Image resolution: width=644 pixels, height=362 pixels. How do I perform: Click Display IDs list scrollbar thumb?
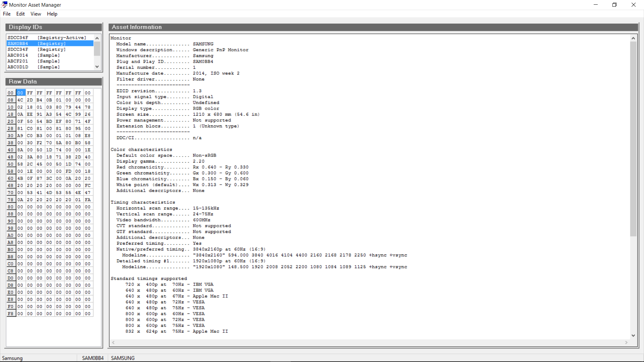(x=97, y=48)
